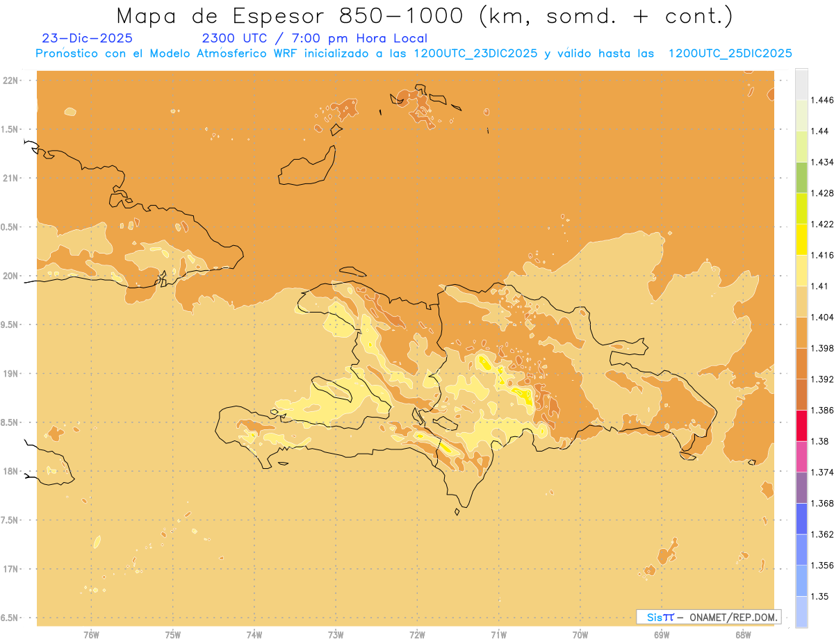Image resolution: width=834 pixels, height=644 pixels.
Task: Click the blue segment between 1.362 and 1.368
Action: coord(801,518)
